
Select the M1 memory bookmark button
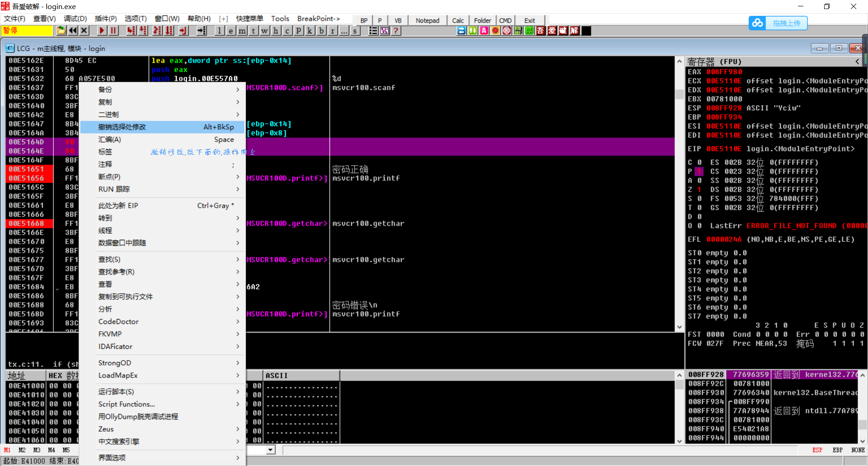coord(7,450)
